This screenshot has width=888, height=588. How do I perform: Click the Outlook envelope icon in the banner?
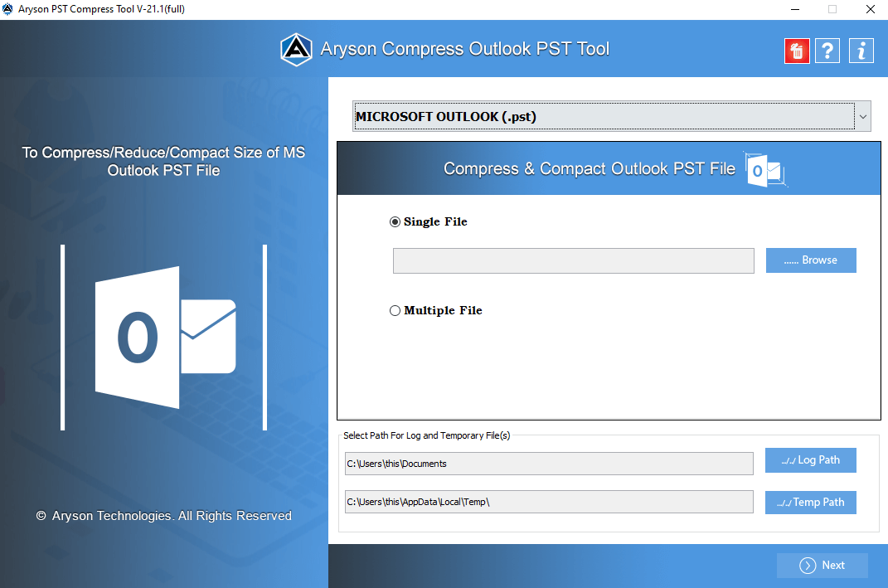(767, 170)
